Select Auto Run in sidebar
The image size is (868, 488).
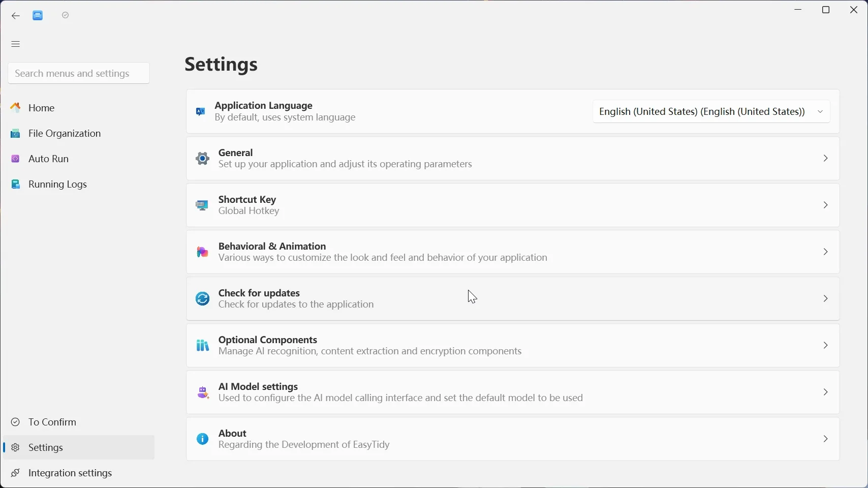coord(79,159)
